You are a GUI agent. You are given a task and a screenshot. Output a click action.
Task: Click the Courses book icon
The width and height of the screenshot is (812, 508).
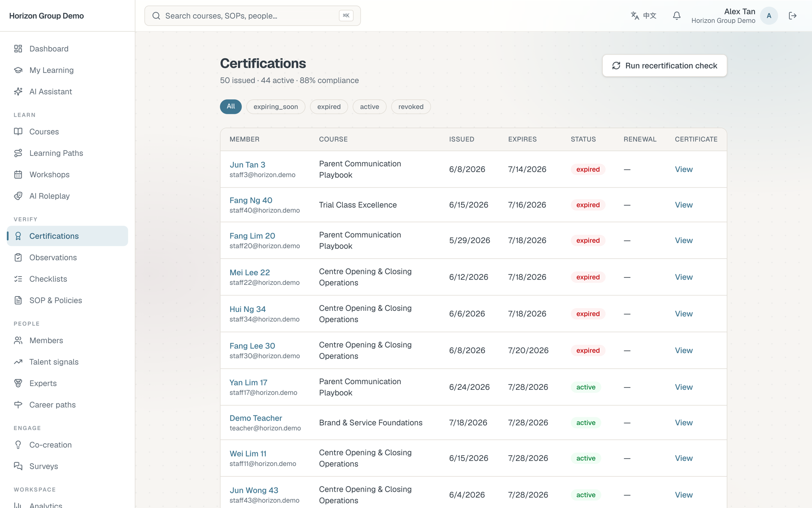point(18,132)
